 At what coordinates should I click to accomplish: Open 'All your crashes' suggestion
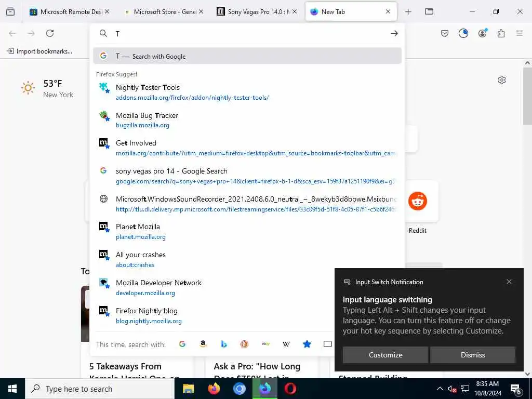tap(247, 260)
